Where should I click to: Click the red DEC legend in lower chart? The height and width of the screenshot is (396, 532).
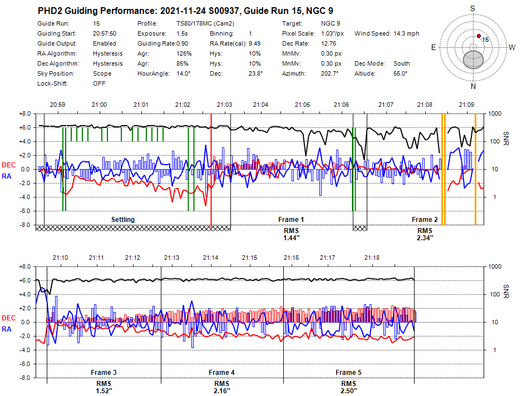[x=9, y=318]
